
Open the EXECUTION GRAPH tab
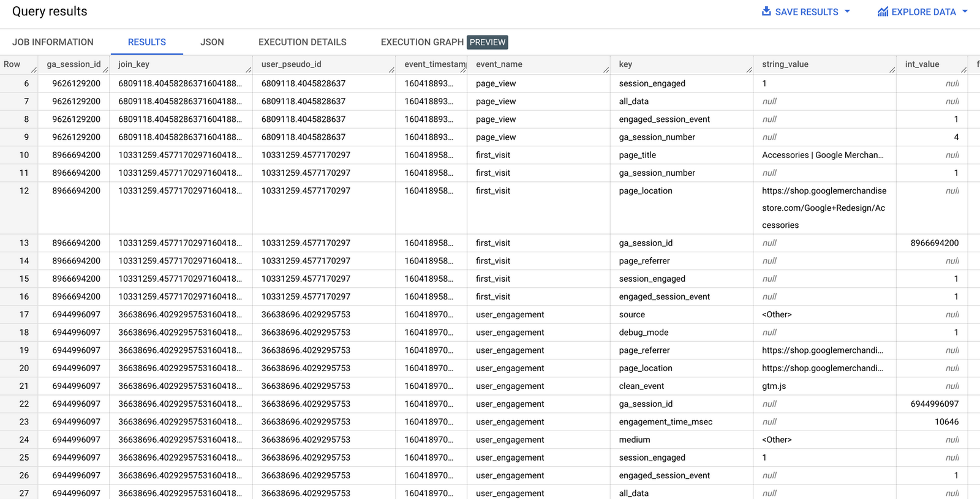click(x=421, y=42)
